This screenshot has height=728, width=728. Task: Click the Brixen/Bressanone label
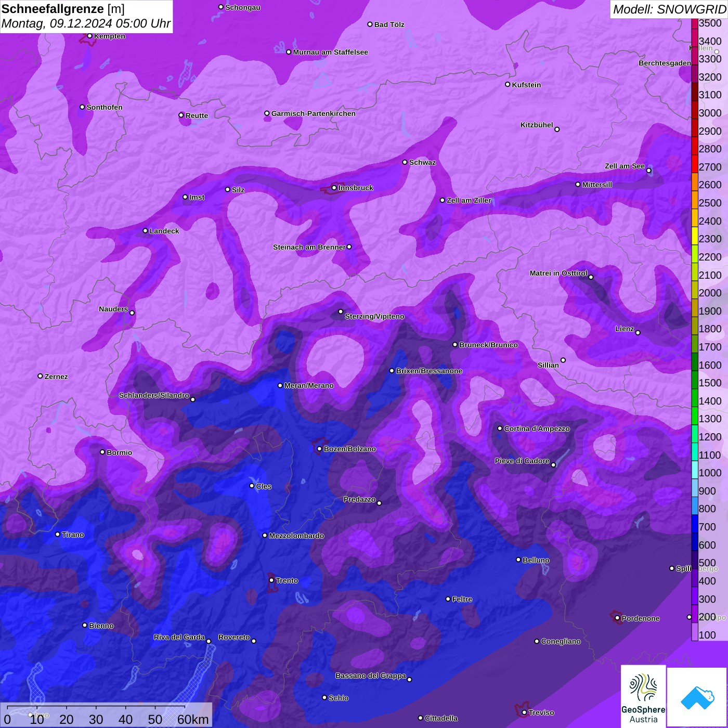tap(429, 371)
